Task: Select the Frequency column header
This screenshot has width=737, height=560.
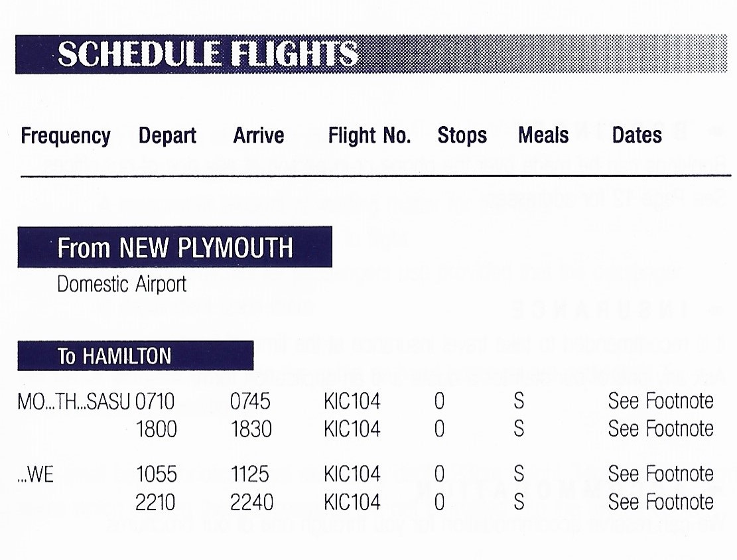Action: 66,137
